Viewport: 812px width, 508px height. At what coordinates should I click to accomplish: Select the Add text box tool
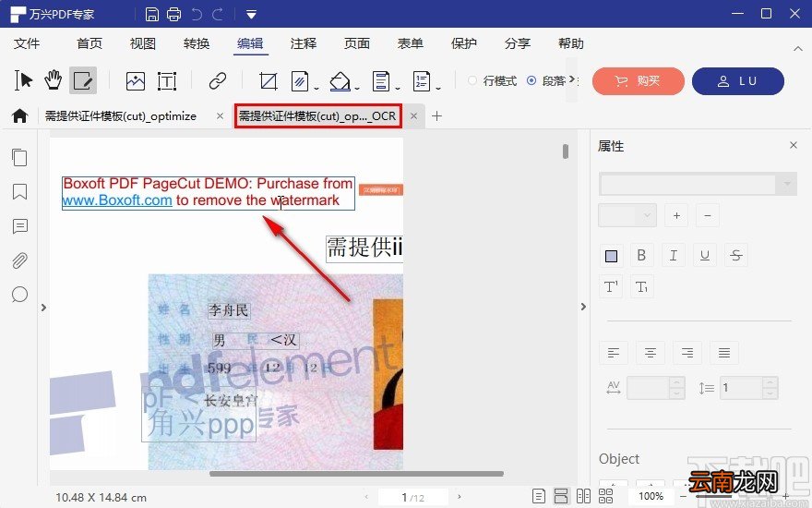click(167, 81)
